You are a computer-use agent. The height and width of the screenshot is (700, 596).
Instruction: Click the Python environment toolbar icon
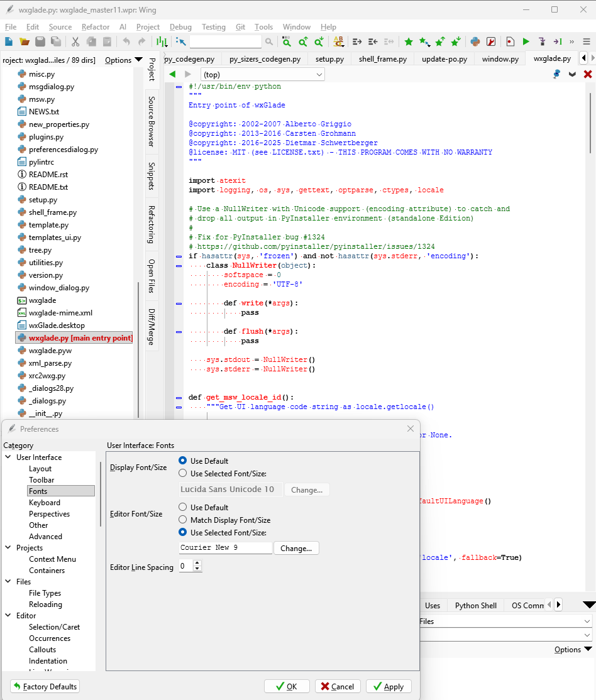[x=475, y=41]
